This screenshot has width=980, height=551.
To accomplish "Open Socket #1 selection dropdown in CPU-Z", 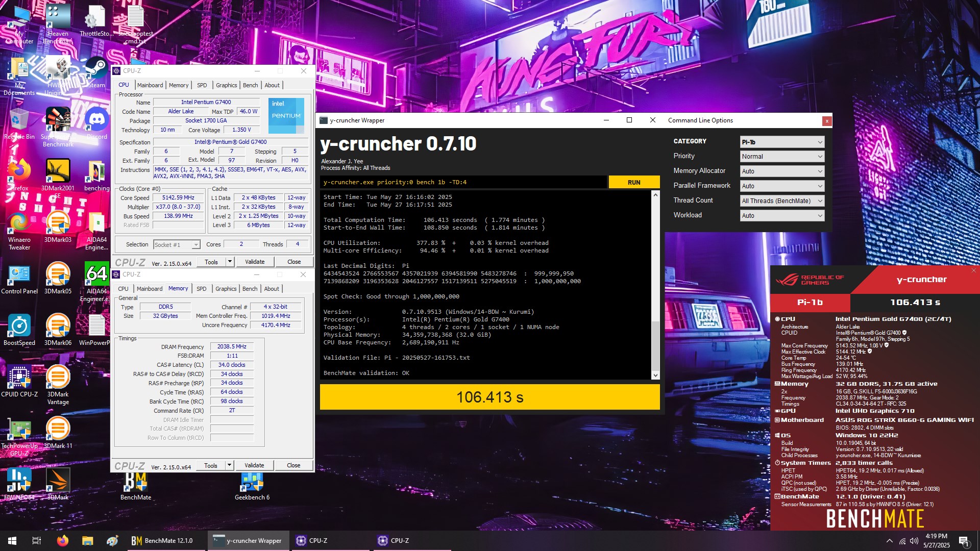I will coord(177,245).
